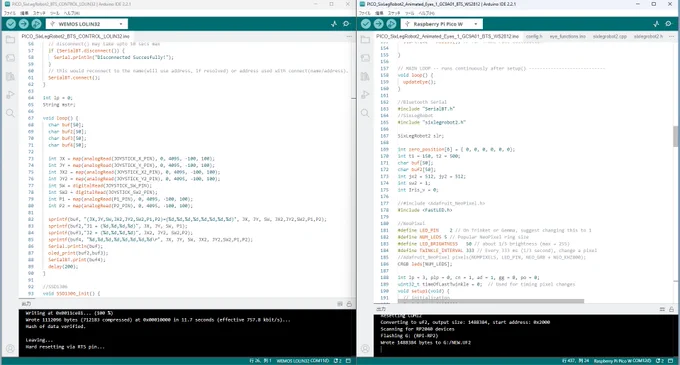Image resolution: width=680 pixels, height=365 pixels.
Task: Click 'Hard resetting via RTS pin...' output line
Action: 65,347
